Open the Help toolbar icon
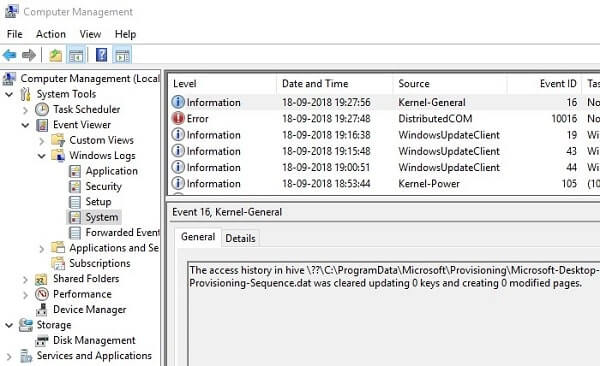Viewport: 600px width, 366px height. pos(101,55)
